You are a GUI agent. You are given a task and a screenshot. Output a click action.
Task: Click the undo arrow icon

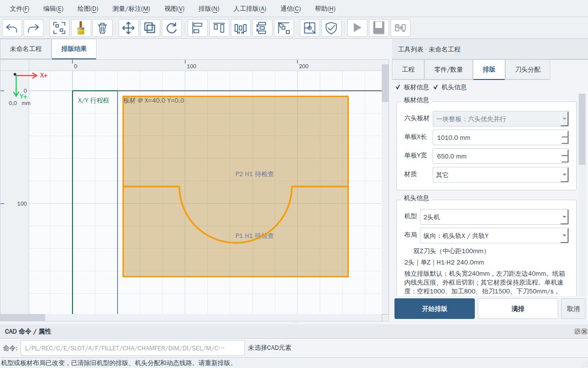tap(12, 28)
